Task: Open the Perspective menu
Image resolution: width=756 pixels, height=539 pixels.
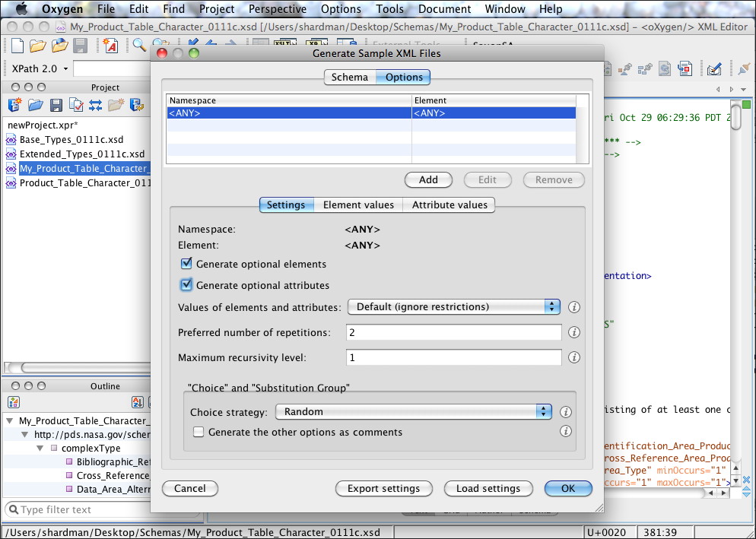Action: 278,9
